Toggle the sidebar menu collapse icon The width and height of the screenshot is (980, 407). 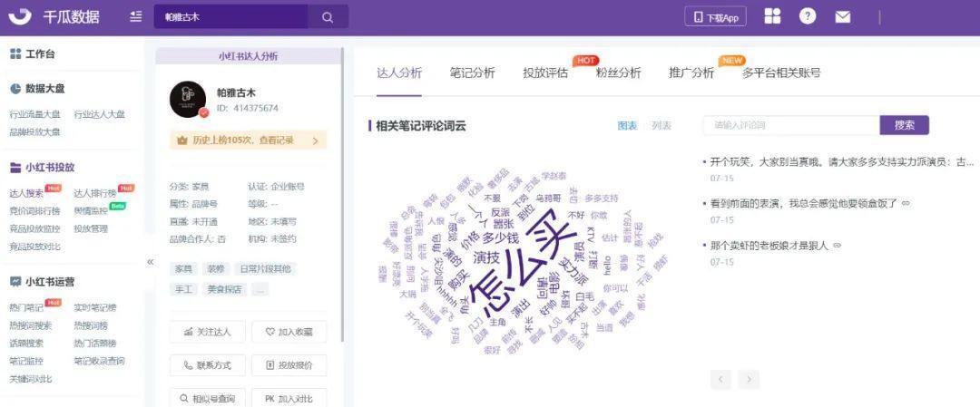coord(136,17)
